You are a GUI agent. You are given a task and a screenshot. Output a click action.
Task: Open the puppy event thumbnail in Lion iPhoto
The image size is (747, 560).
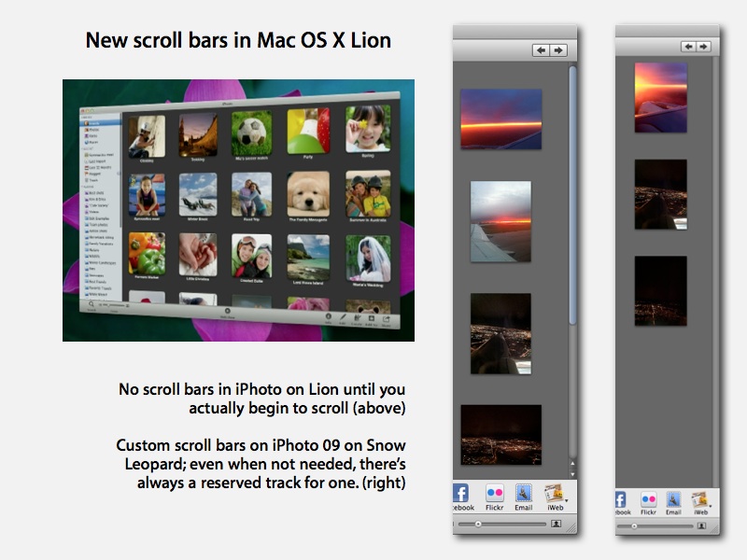(308, 194)
